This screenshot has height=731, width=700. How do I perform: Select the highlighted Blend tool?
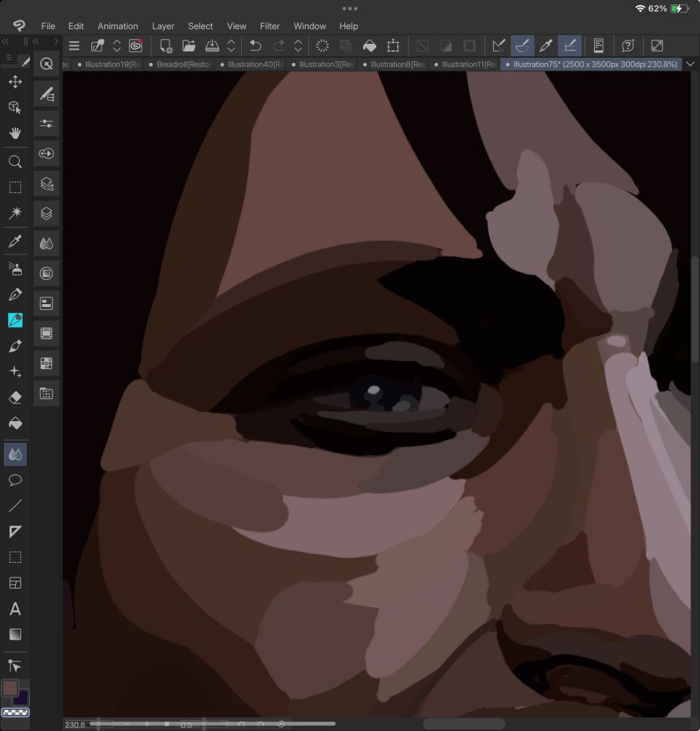[x=15, y=455]
